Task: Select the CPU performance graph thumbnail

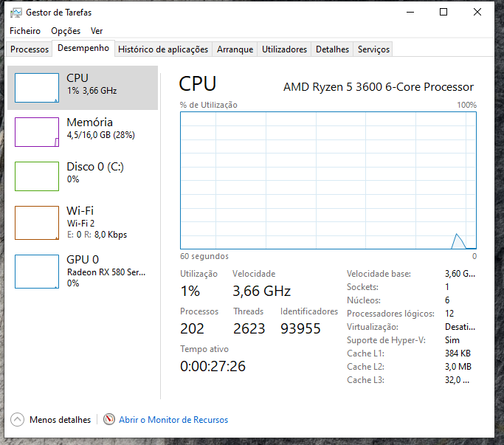Action: (37, 88)
